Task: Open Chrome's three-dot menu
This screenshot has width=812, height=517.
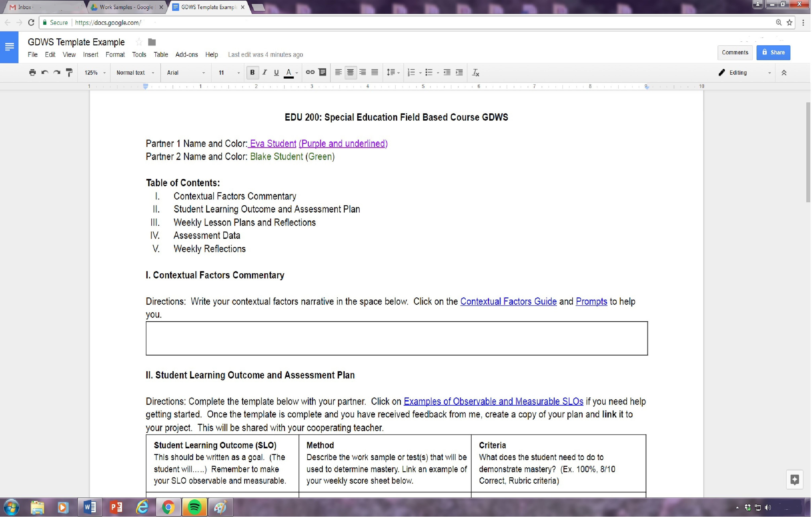Action: [803, 23]
